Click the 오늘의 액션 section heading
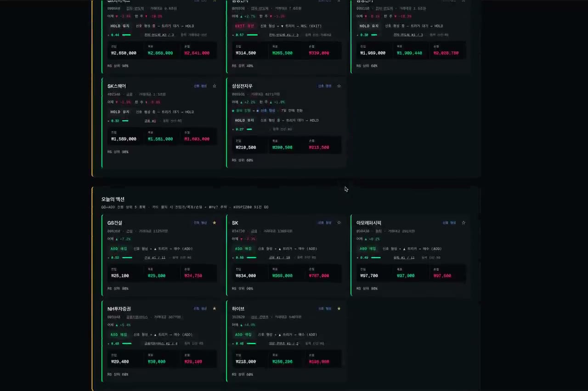 pyautogui.click(x=113, y=199)
